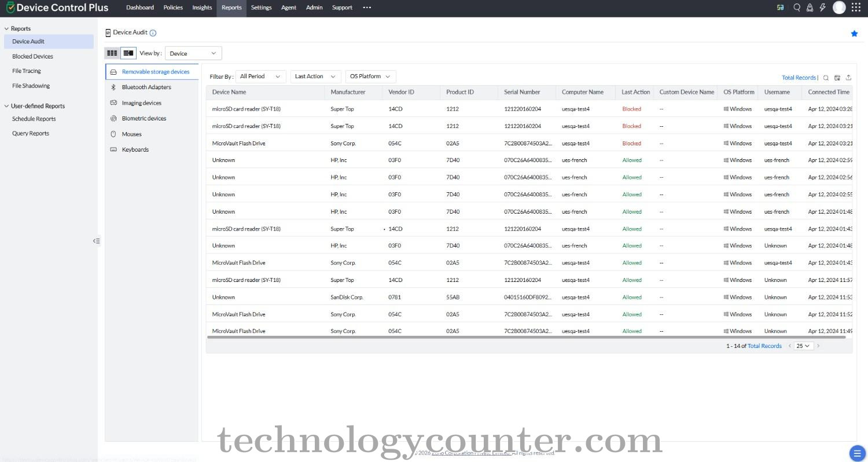Click the 04015160DF8092... serial number cell
The image size is (868, 462).
[x=528, y=298]
